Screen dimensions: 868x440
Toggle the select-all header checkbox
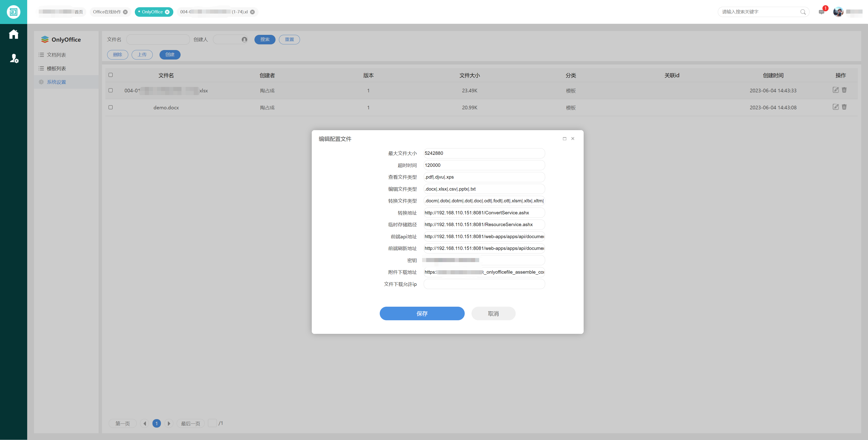tap(111, 75)
